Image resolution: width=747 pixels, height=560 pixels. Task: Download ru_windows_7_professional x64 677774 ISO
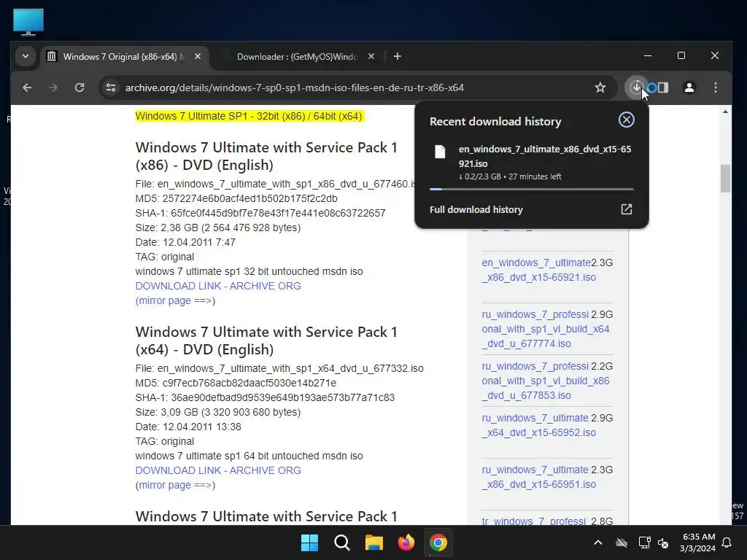pos(546,329)
